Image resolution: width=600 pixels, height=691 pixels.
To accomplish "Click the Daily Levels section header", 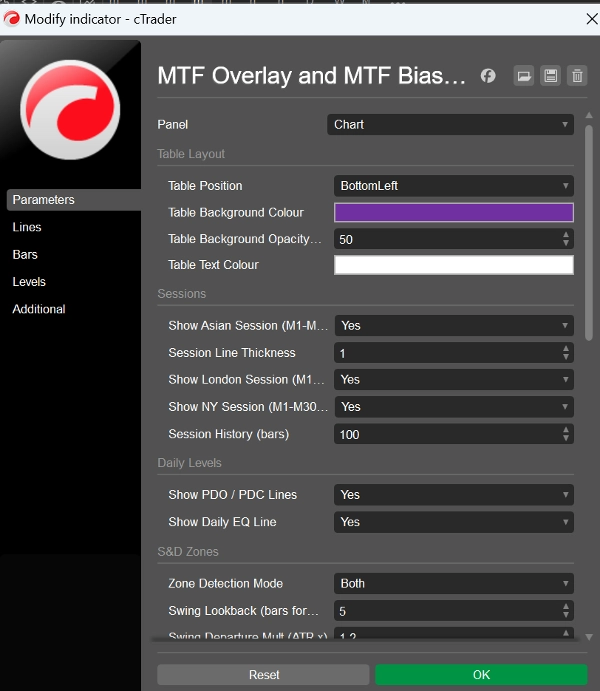I will [x=189, y=463].
